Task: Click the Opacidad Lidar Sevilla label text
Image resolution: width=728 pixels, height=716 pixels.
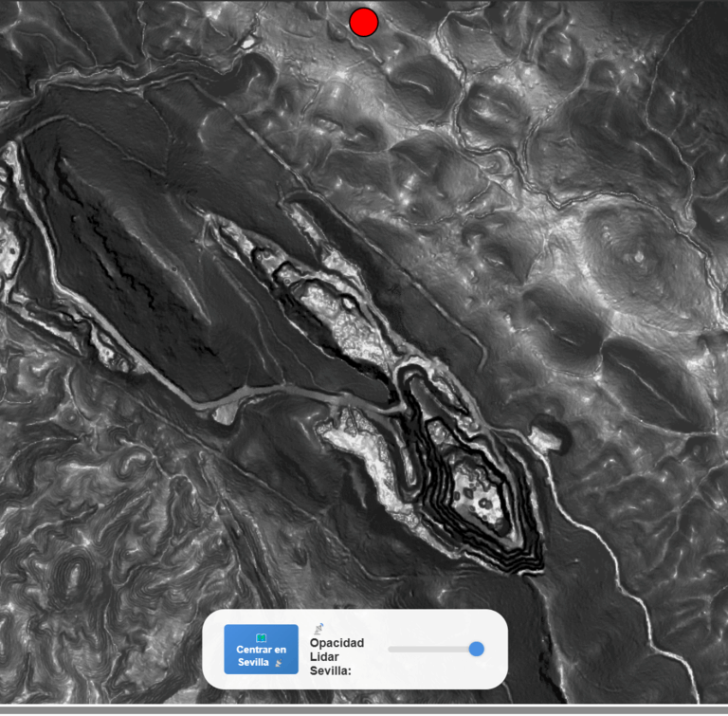Action: (x=337, y=656)
